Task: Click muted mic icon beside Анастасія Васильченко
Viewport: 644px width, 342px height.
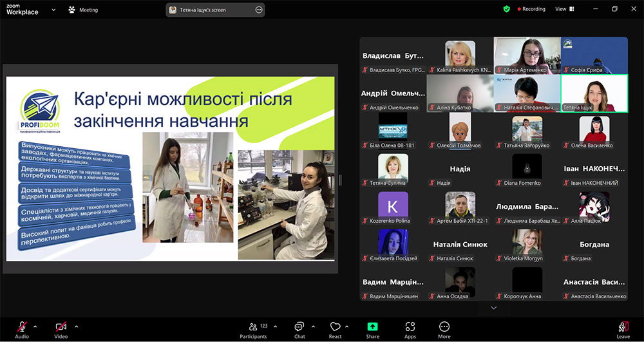Action: tap(566, 296)
